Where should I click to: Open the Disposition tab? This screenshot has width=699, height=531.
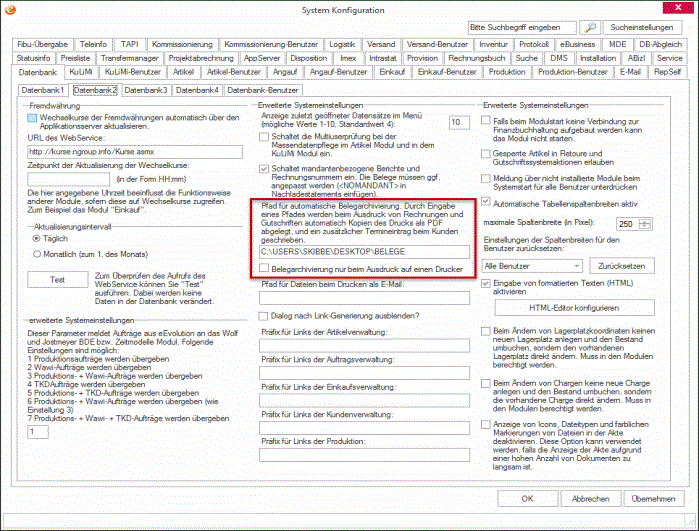tap(308, 58)
